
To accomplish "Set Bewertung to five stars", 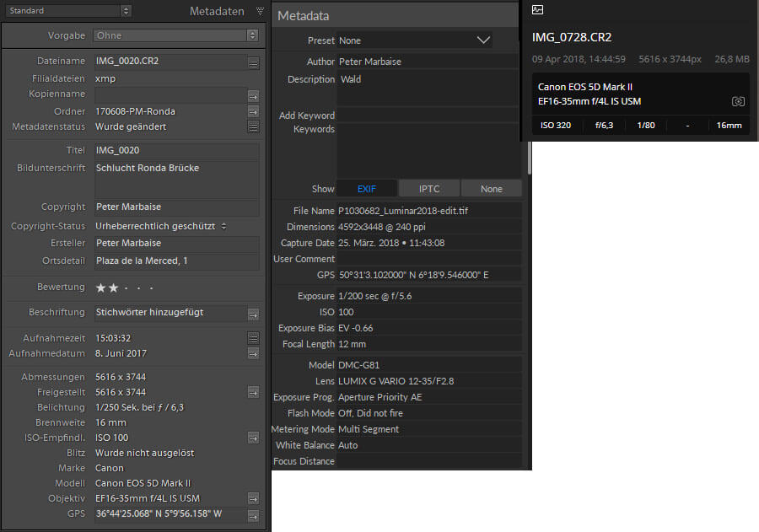I will coord(152,288).
